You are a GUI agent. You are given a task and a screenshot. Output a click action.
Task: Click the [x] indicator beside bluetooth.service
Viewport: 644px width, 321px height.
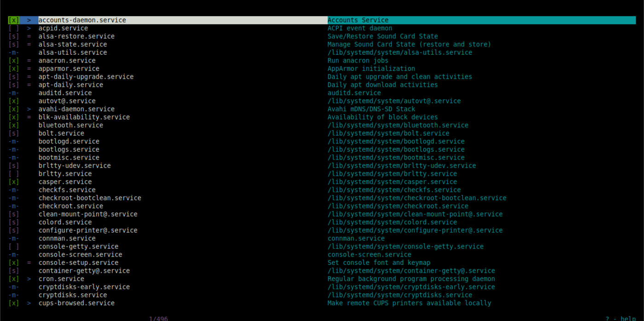pos(14,125)
